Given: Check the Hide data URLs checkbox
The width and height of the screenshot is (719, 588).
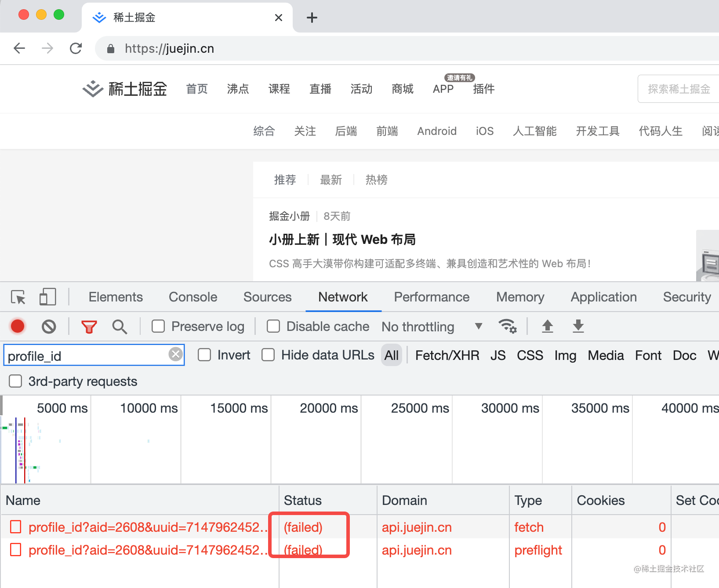Looking at the screenshot, I should (x=268, y=355).
